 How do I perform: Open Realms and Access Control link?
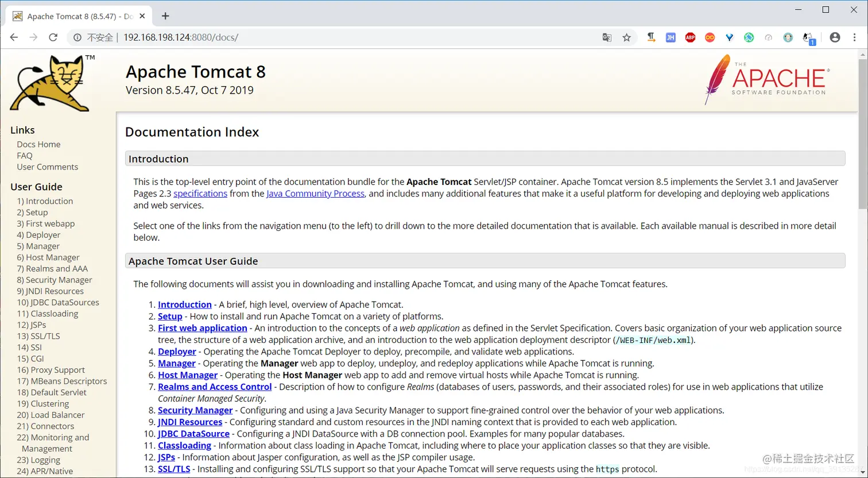[x=215, y=387]
